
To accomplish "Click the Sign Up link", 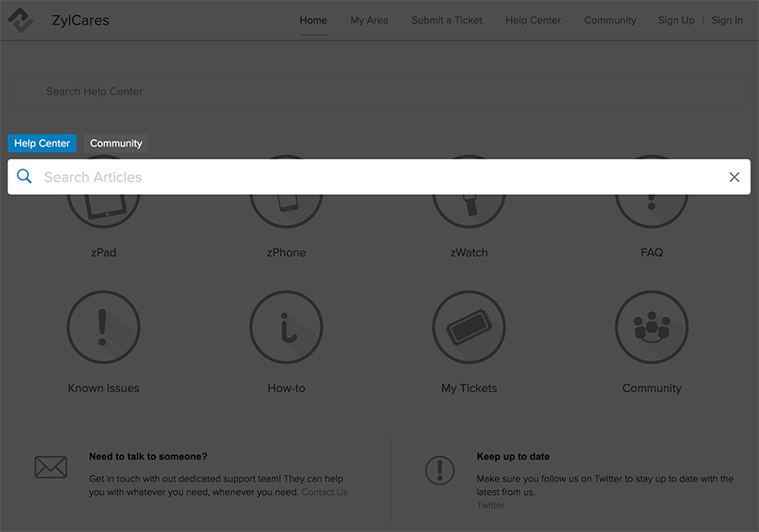I will [x=676, y=20].
